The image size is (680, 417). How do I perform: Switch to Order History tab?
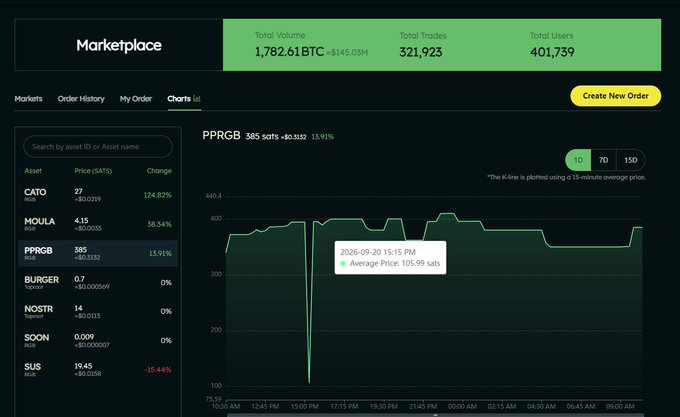pos(81,99)
